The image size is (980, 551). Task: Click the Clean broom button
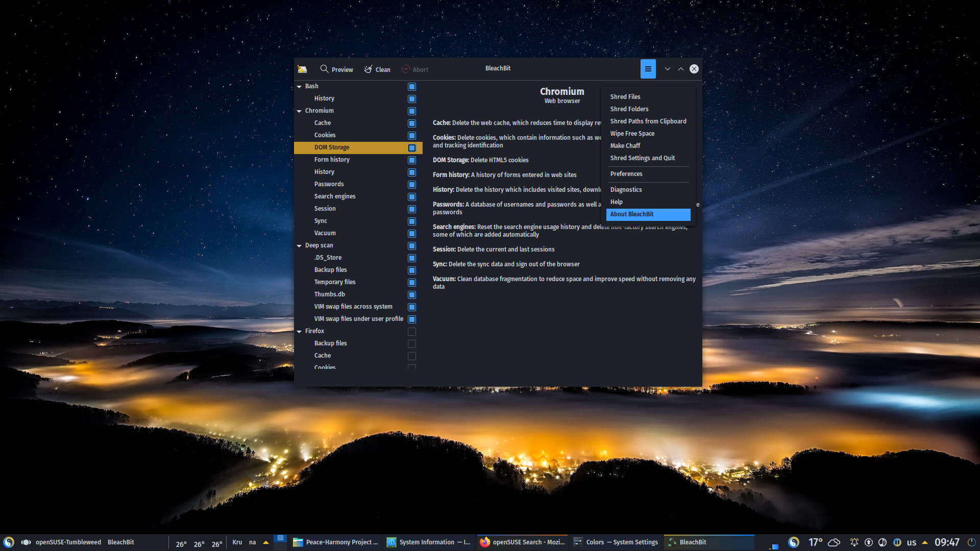pyautogui.click(x=377, y=69)
